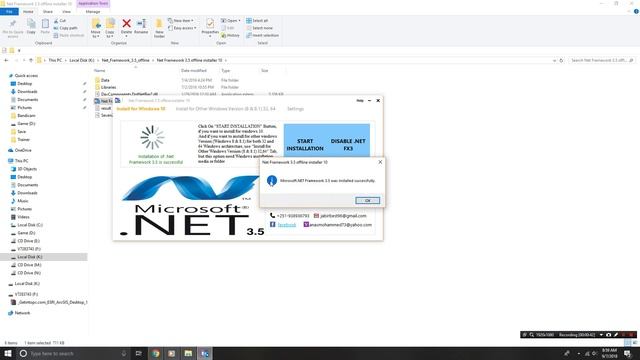
Task: Select Bandicam in navigation pane
Action: pos(26,116)
